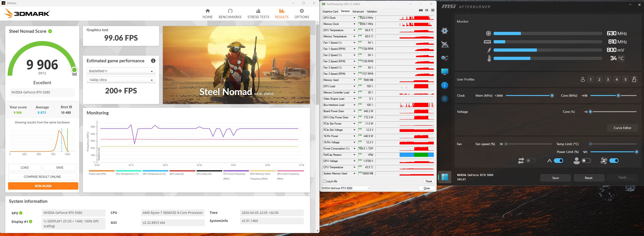Click the thermometer icon in Afterburner Monitor
This screenshot has height=236, width=644.
click(x=489, y=58)
